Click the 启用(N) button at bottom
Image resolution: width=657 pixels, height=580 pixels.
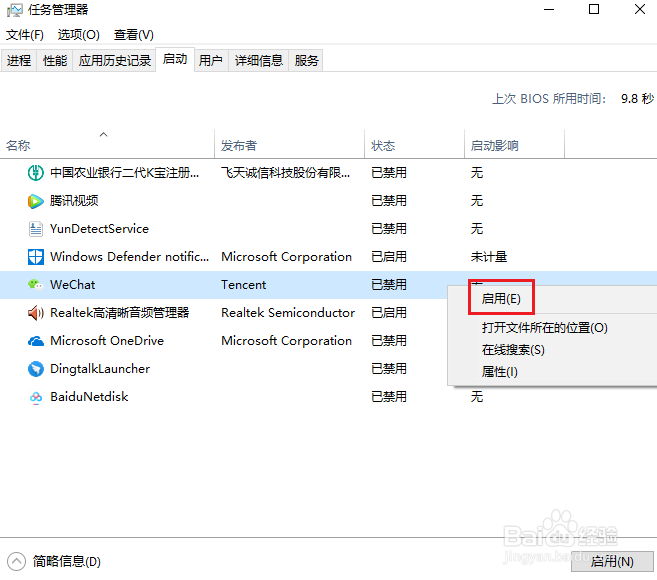[612, 562]
